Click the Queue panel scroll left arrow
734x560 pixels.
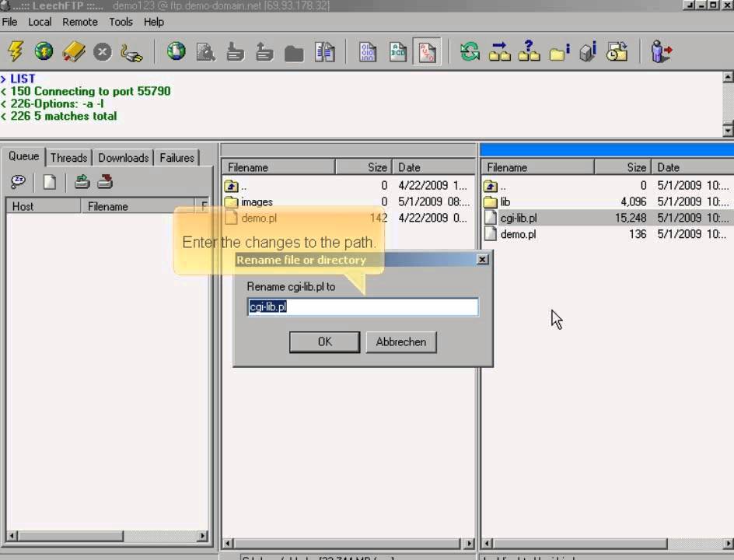(12, 536)
